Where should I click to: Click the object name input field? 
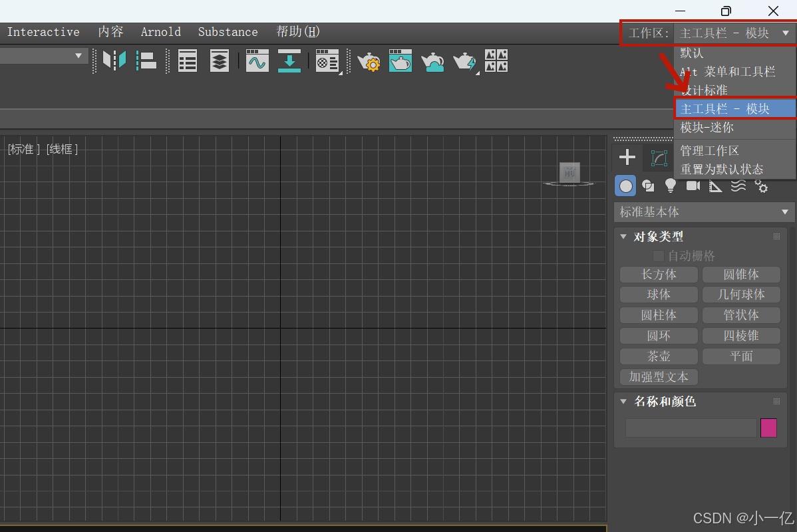pos(691,428)
